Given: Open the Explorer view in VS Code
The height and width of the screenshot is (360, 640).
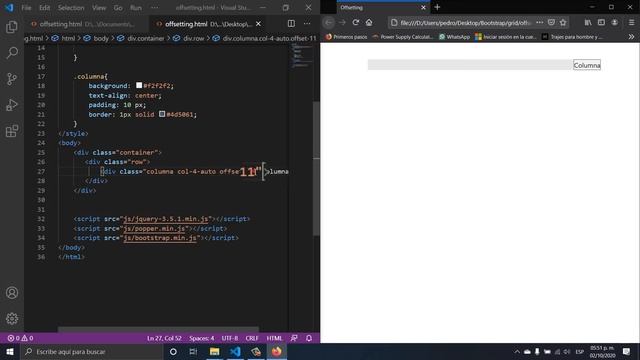Looking at the screenshot, I should click(12, 27).
